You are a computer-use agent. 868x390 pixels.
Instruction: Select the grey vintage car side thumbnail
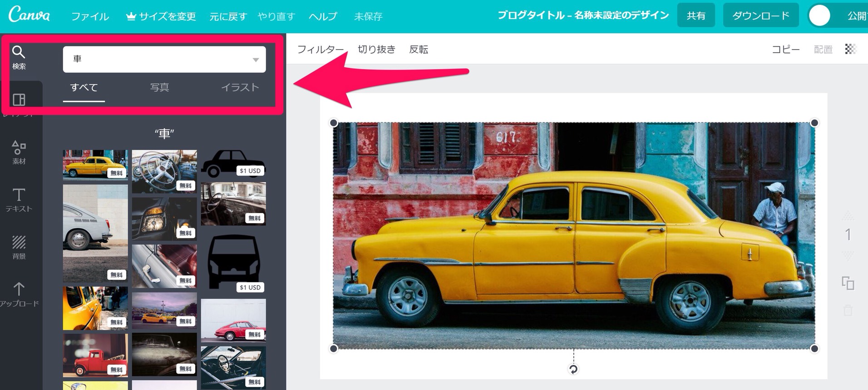[x=95, y=233]
